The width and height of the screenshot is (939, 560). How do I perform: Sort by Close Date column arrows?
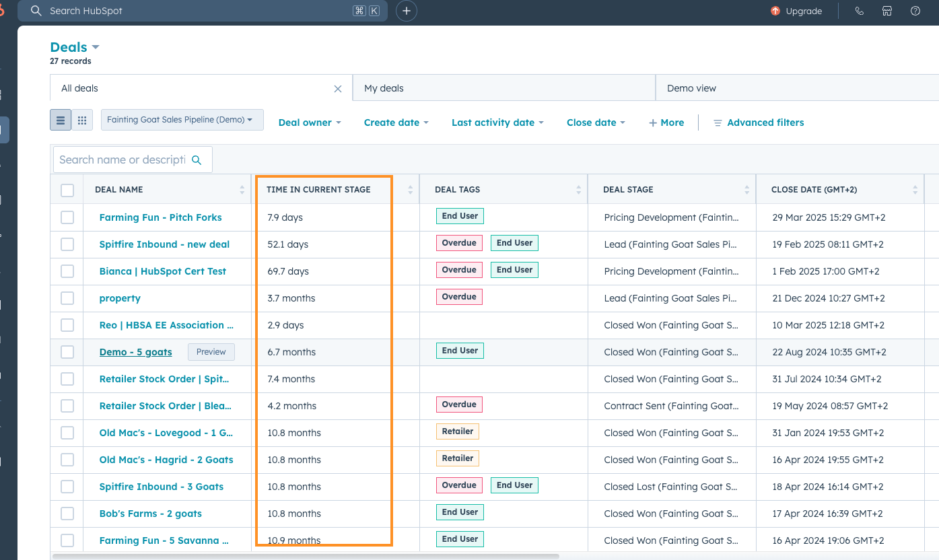(x=915, y=190)
